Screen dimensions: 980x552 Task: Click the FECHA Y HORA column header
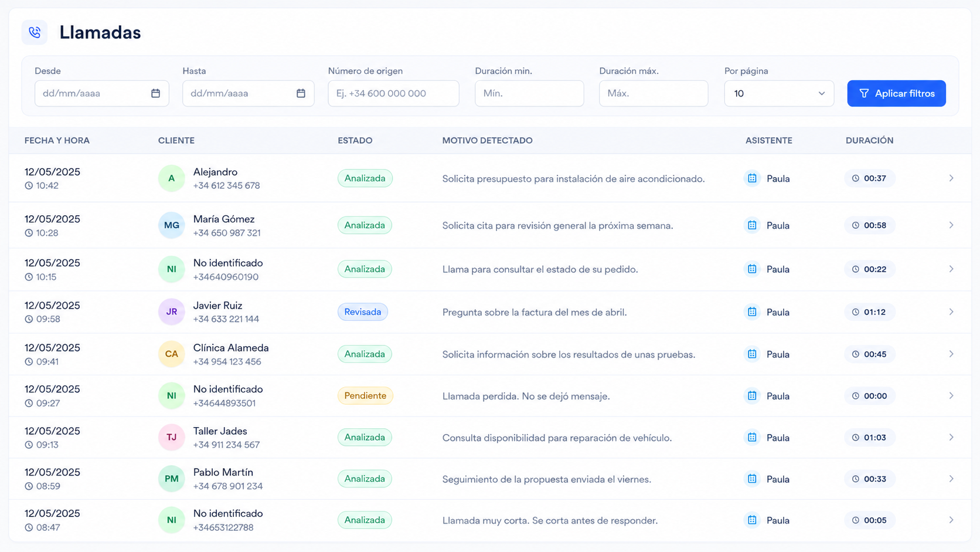[x=57, y=141]
